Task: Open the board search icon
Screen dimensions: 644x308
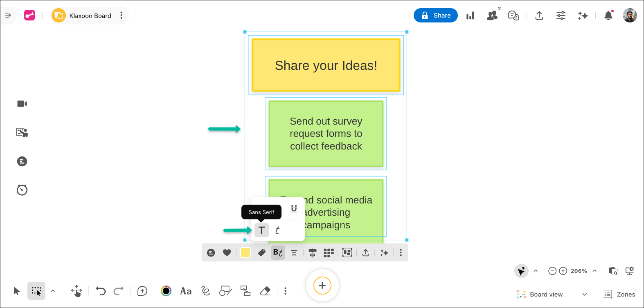Action: pyautogui.click(x=613, y=271)
